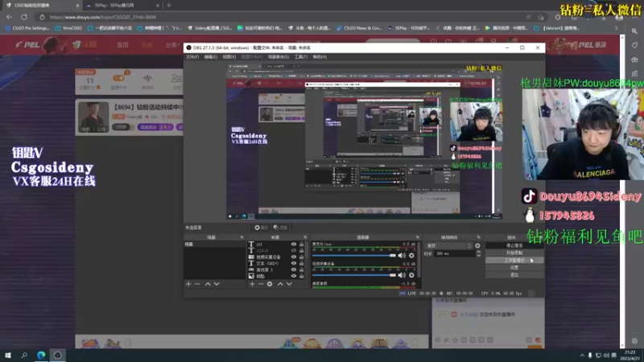Open the 文件(F) menu in OBS
The height and width of the screenshot is (362, 644).
pyautogui.click(x=192, y=56)
